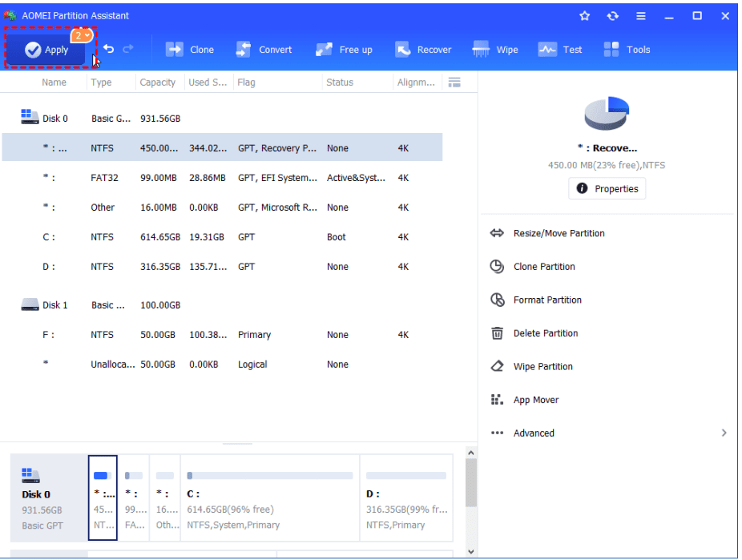Click the refresh icon in title bar
Image resolution: width=742 pixels, height=560 pixels.
point(613,15)
